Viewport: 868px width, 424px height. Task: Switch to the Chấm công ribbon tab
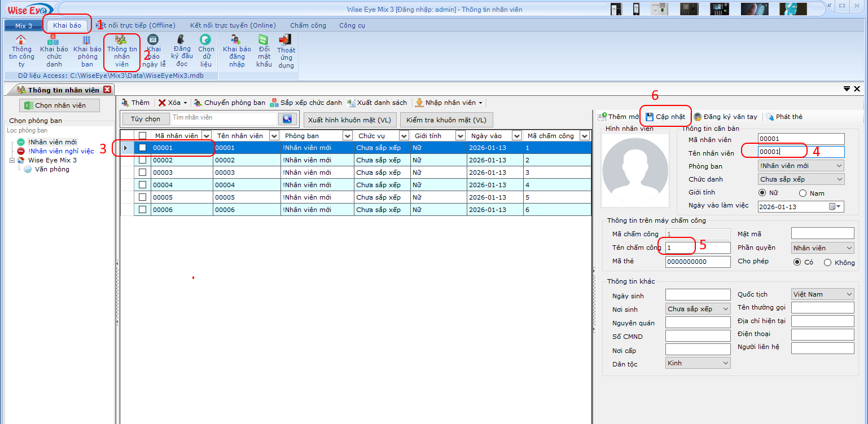(x=308, y=25)
